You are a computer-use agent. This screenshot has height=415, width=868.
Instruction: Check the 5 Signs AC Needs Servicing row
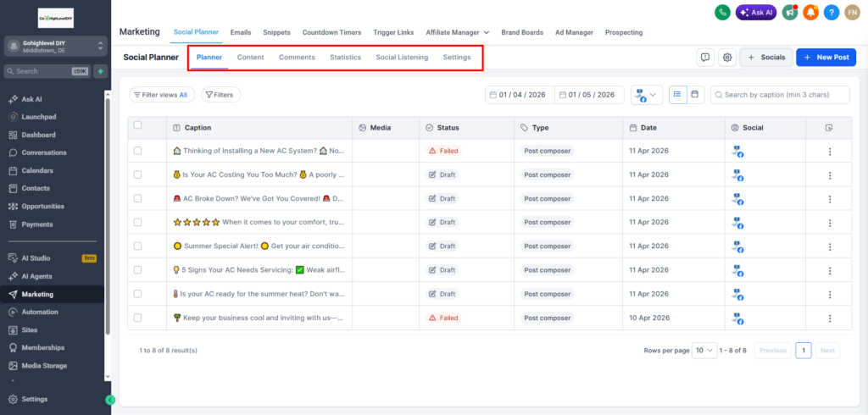(x=138, y=270)
